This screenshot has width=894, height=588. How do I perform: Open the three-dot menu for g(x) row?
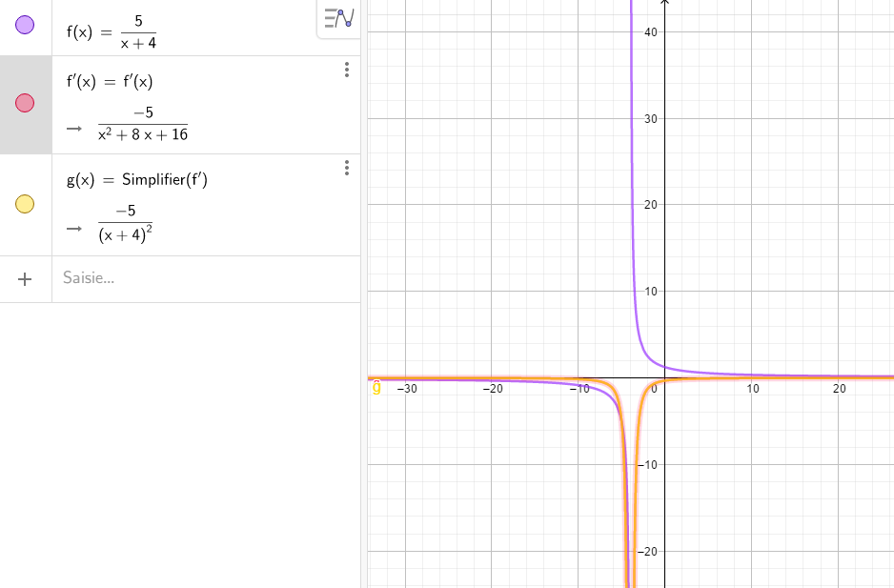coord(347,168)
